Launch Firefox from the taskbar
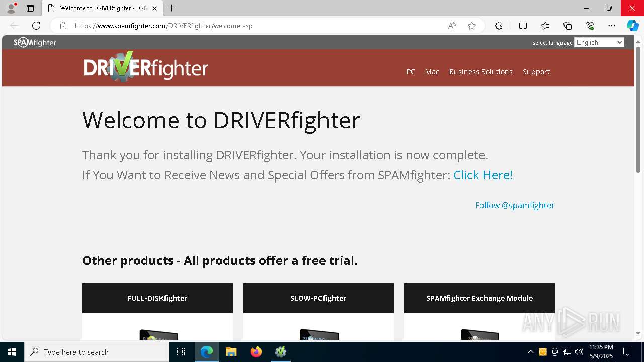 [256, 352]
